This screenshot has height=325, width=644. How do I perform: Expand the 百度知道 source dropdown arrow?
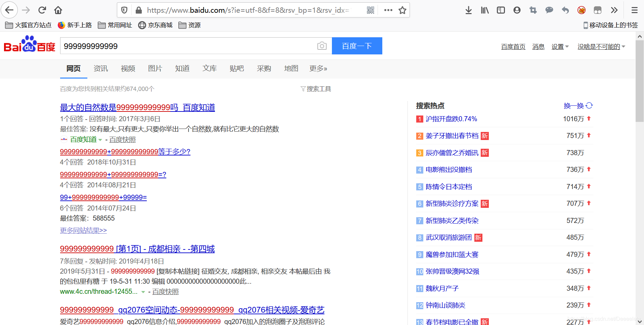(x=100, y=140)
